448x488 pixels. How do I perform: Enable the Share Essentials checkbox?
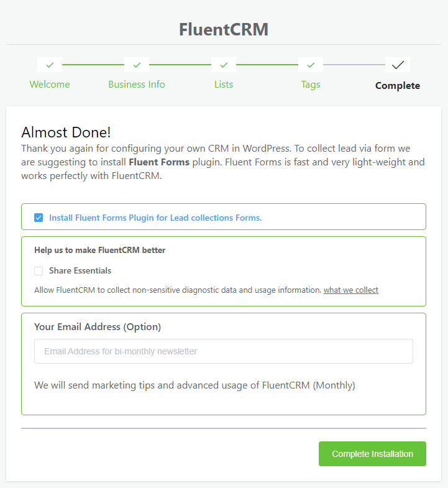coord(39,271)
